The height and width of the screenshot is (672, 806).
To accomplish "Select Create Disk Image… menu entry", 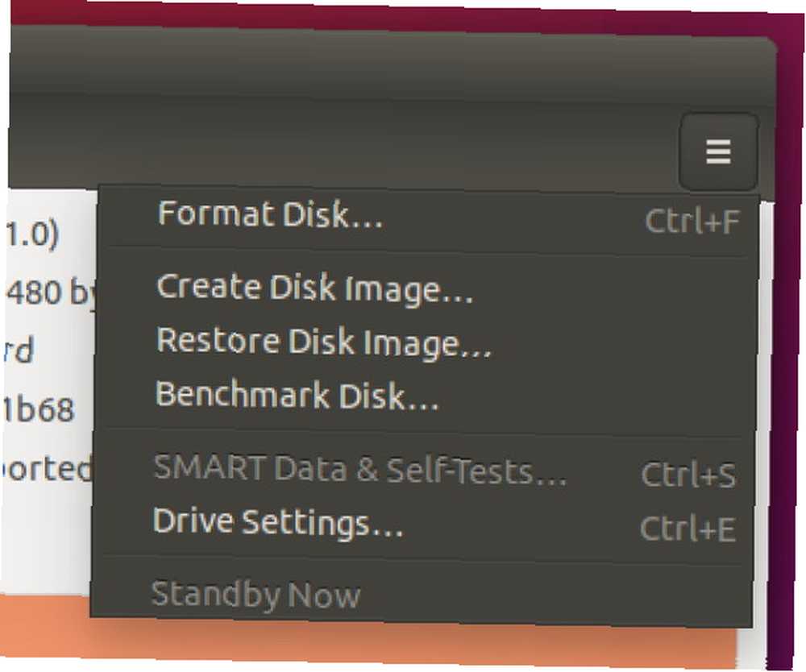I will (x=314, y=288).
